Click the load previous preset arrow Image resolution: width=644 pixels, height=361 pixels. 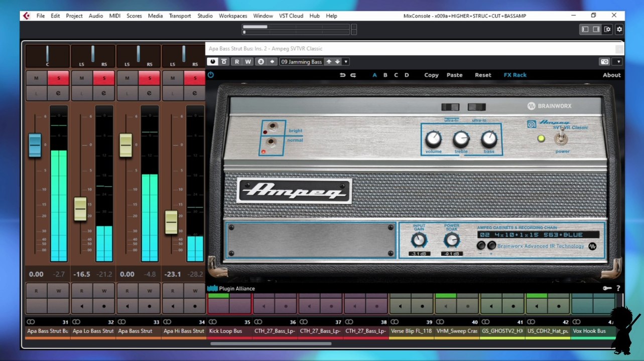[329, 62]
